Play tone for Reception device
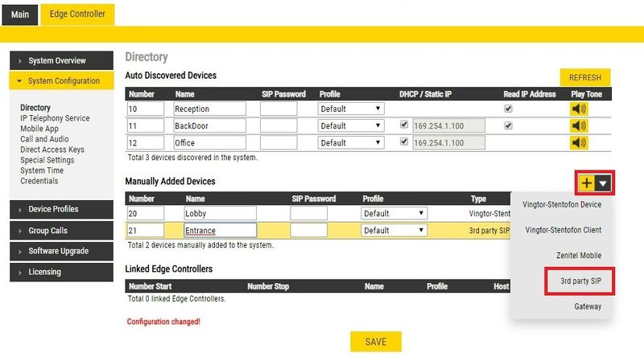This screenshot has height=357, width=644. click(579, 109)
